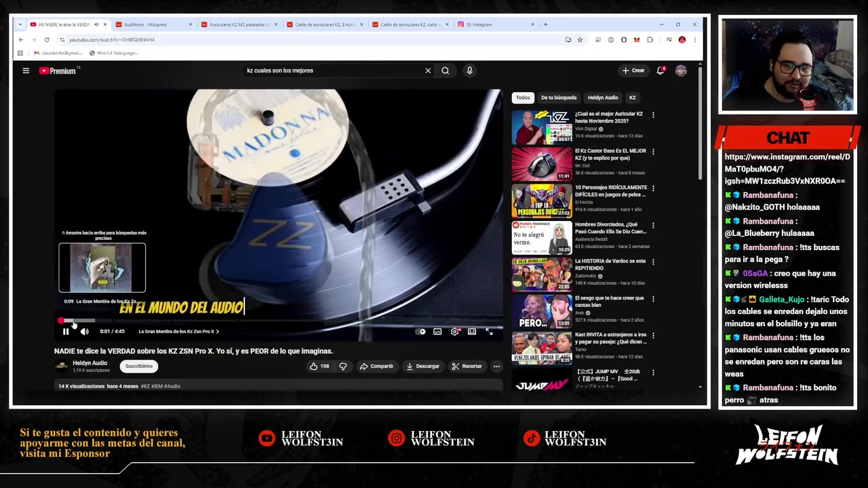The width and height of the screenshot is (868, 488).
Task: Open the Chrome apps grid shortcut
Action: pyautogui.click(x=20, y=53)
